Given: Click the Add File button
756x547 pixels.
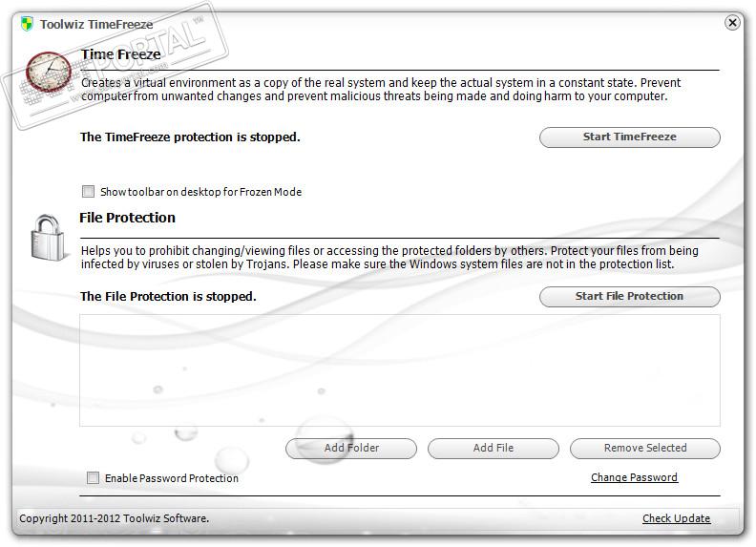Looking at the screenshot, I should (x=493, y=448).
